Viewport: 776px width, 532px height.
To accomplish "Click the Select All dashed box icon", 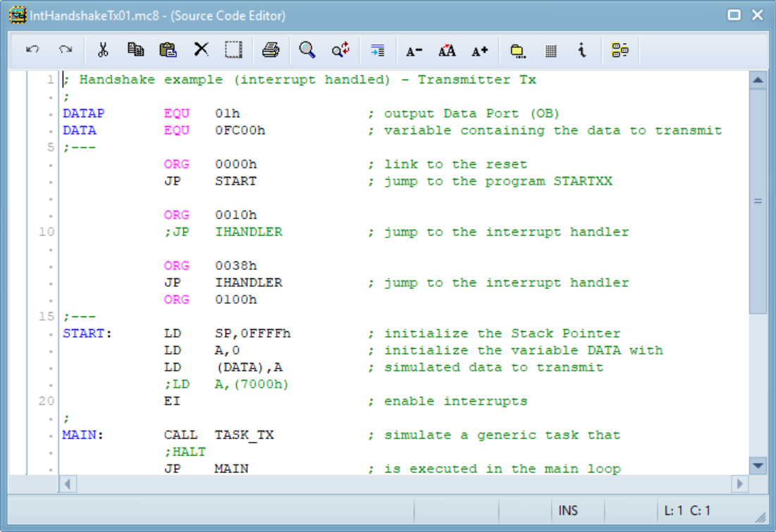I will point(233,50).
